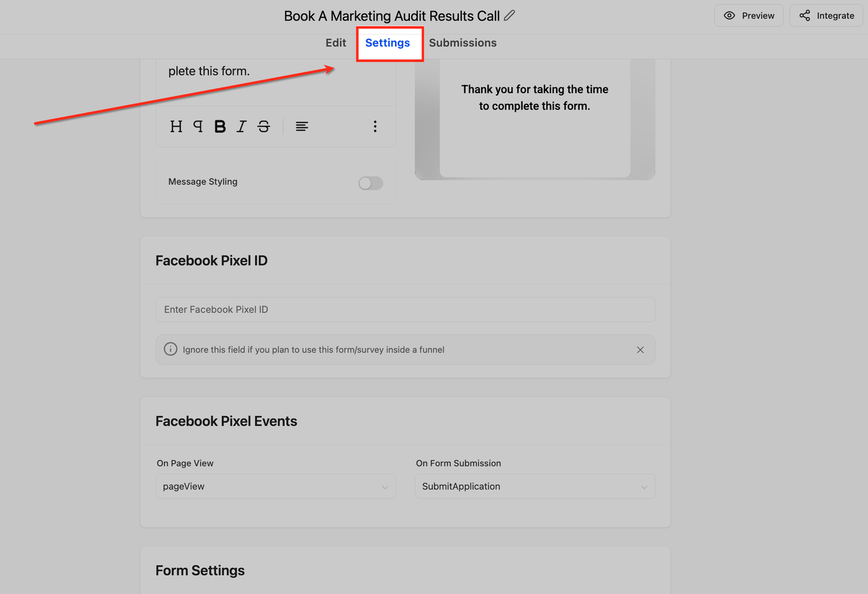Open the On Form Submission dropdown

coord(535,487)
